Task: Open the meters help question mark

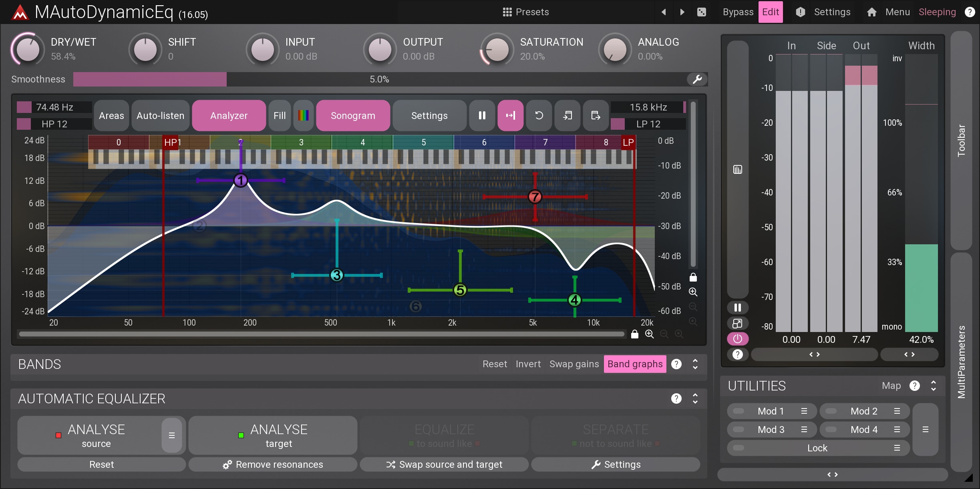Action: coord(738,354)
